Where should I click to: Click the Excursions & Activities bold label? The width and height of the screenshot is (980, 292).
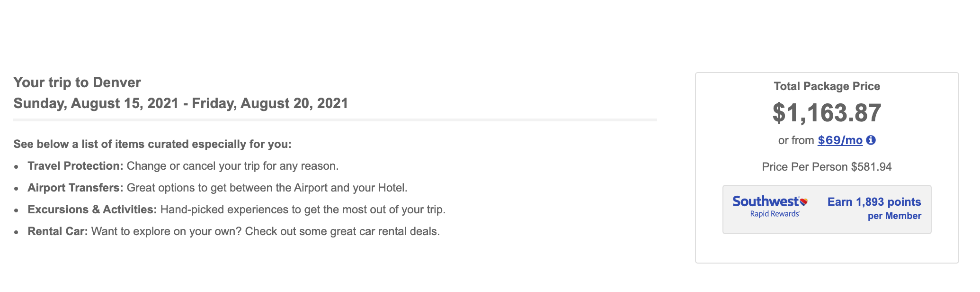[92, 210]
